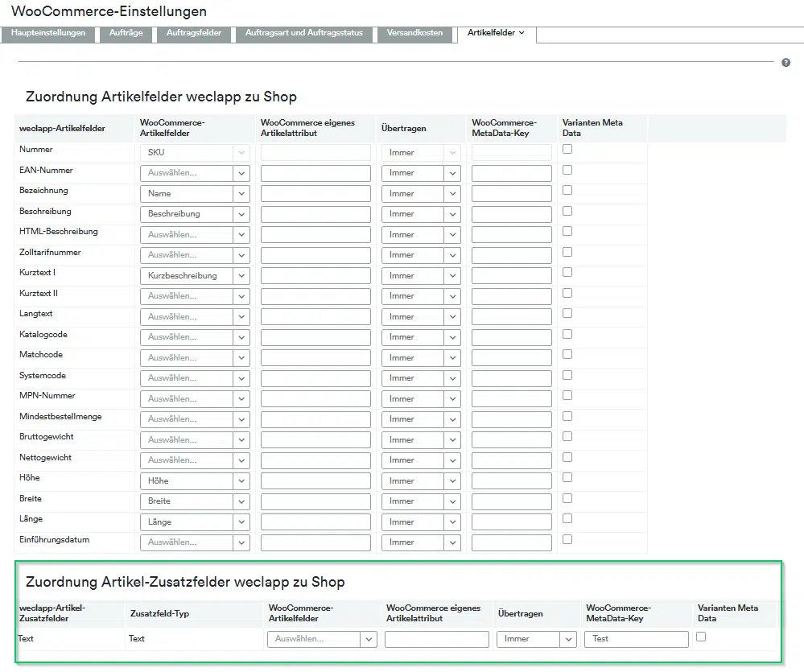Click eigenes Artikelattribut field for Zusatzfeld Text
804x672 pixels.
[437, 639]
